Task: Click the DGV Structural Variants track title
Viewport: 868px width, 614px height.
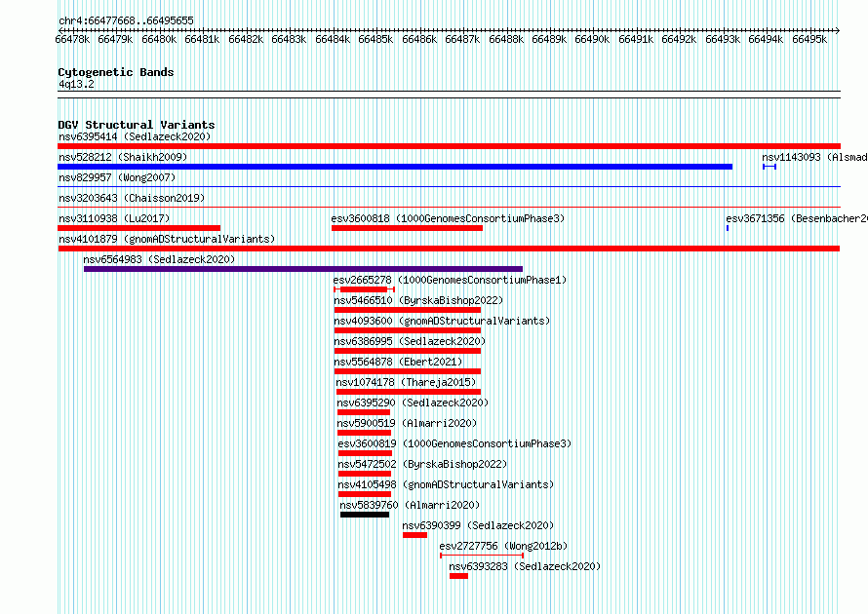Action: point(137,125)
